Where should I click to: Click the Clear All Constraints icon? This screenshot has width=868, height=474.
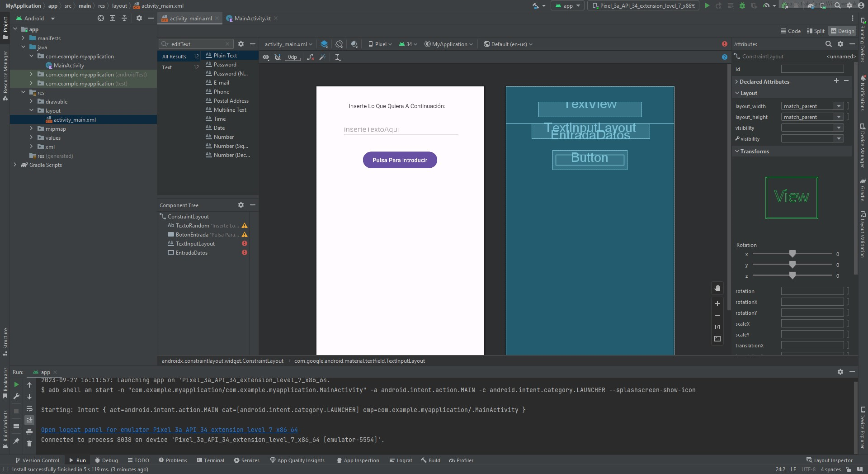click(311, 57)
